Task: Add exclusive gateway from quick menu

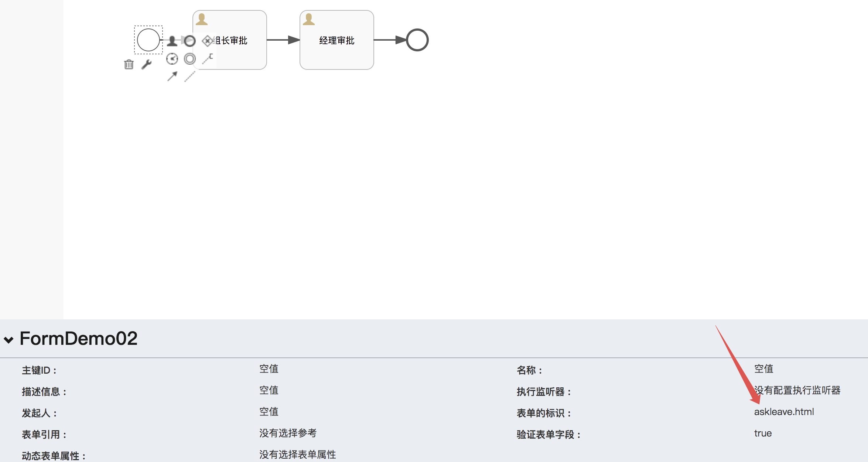Action: click(x=208, y=41)
